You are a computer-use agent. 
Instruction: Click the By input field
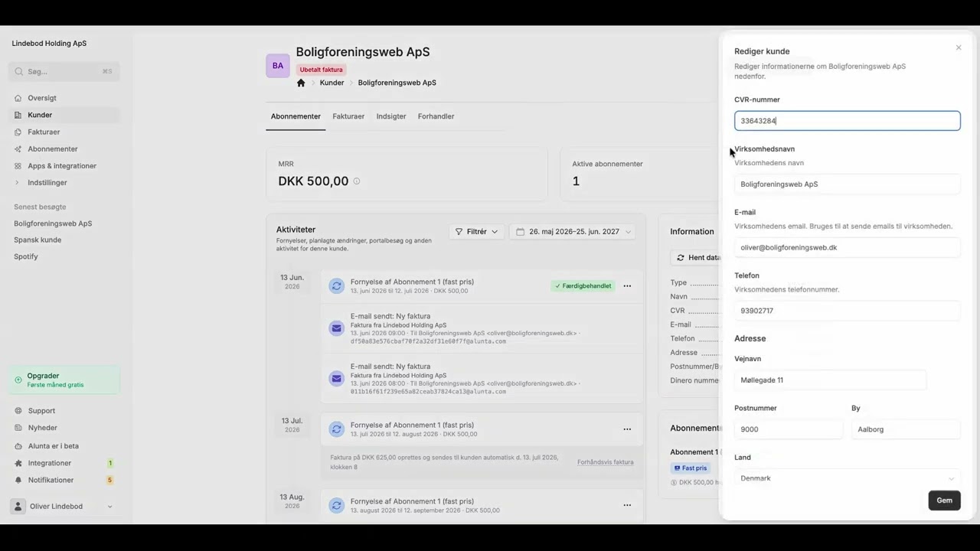click(906, 429)
